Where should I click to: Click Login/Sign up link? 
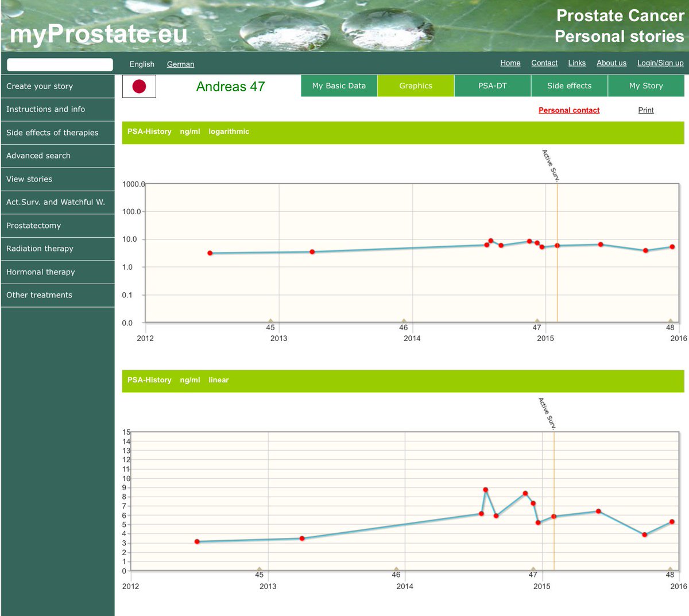(x=660, y=63)
